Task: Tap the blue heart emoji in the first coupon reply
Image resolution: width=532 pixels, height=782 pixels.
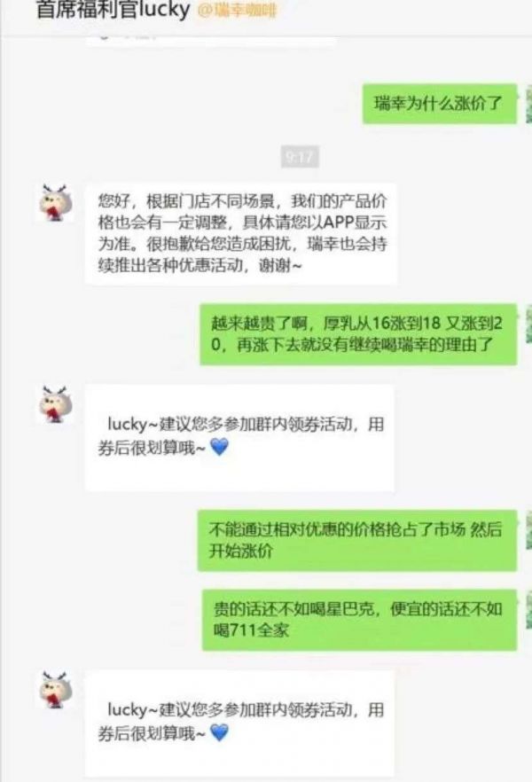Action: click(219, 446)
